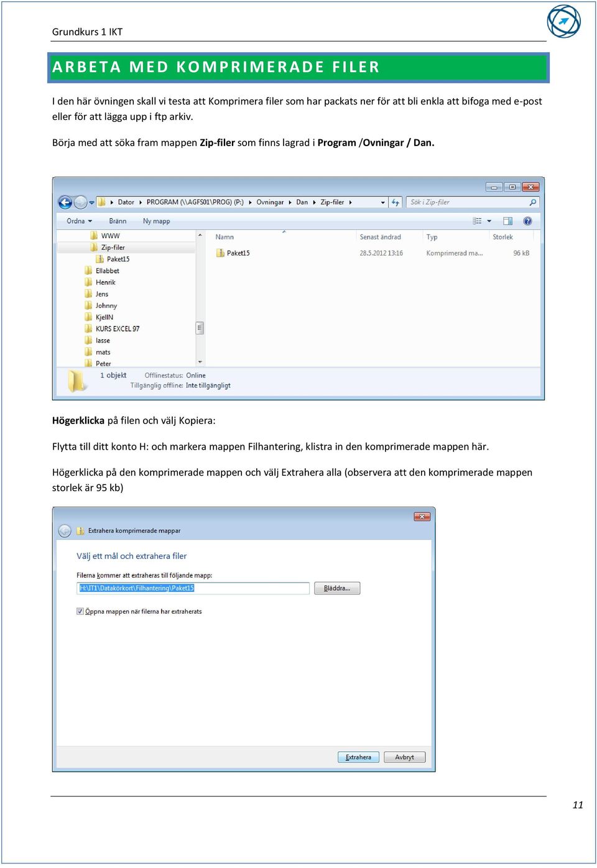The width and height of the screenshot is (597, 868).
Task: Go back with Explorer's blue back arrow
Action: pyautogui.click(x=65, y=202)
